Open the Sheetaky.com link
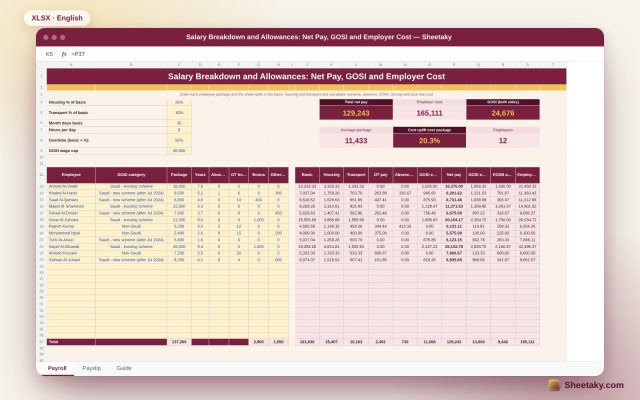 point(594,385)
